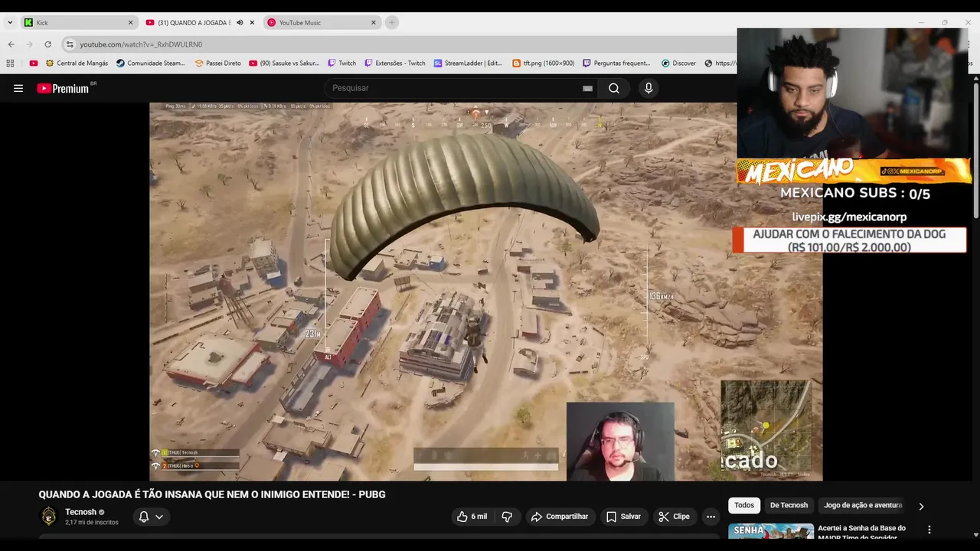Viewport: 980px width, 551px height.
Task: Switch to the YouTube Music tab
Action: point(322,23)
